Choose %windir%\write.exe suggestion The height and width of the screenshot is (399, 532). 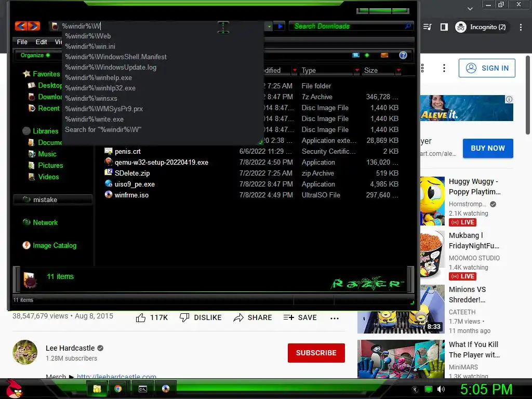pyautogui.click(x=163, y=119)
